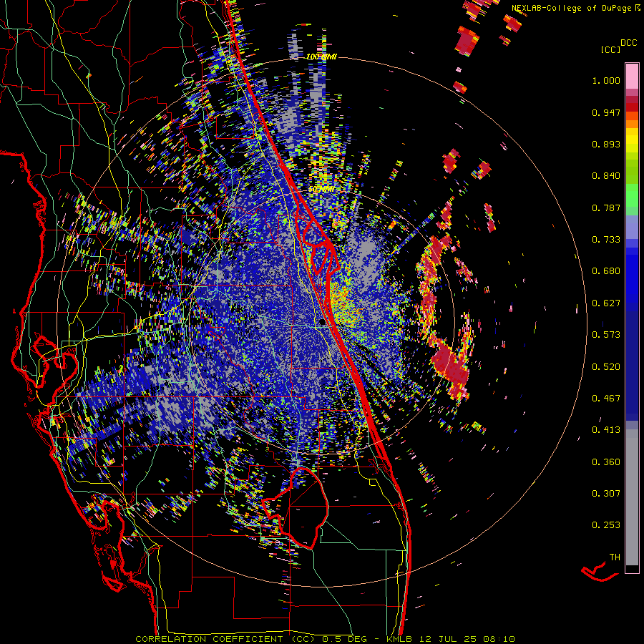The width and height of the screenshot is (644, 644).
Task: Pick the pink band of the color scale
Action: coord(632,77)
